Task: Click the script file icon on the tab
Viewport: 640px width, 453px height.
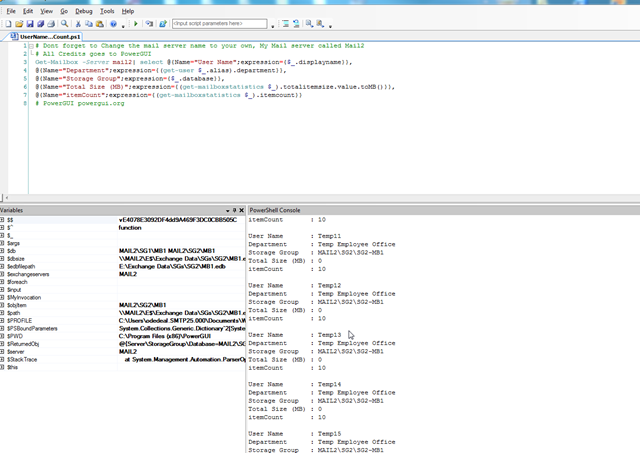Action: (x=14, y=37)
